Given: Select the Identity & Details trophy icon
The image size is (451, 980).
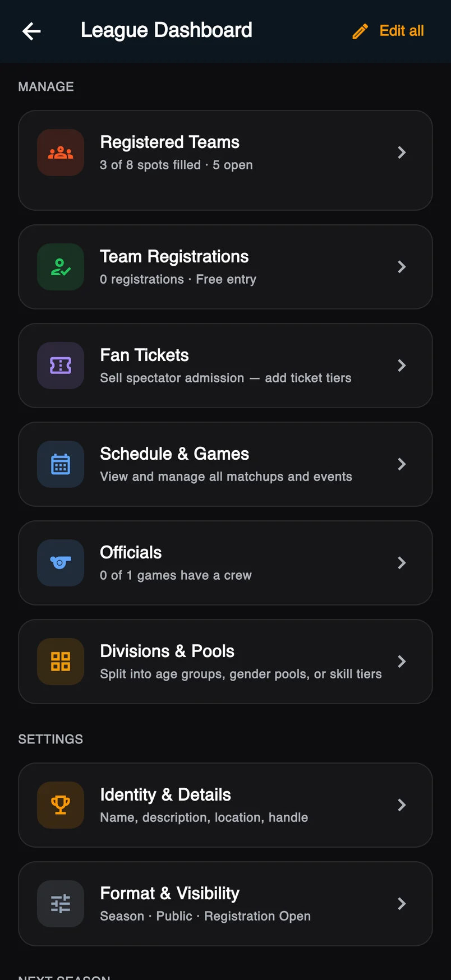Looking at the screenshot, I should [61, 805].
